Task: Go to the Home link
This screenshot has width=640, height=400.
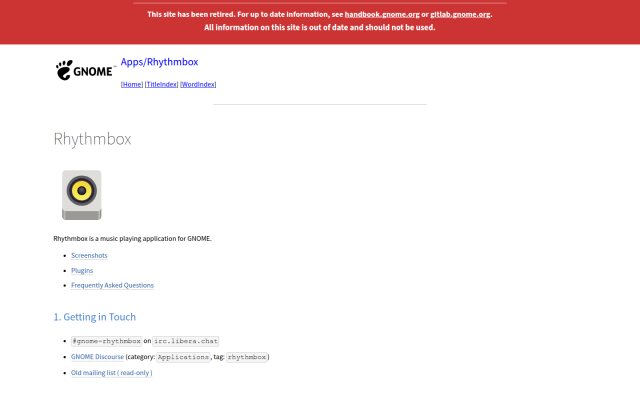Action: 132,84
